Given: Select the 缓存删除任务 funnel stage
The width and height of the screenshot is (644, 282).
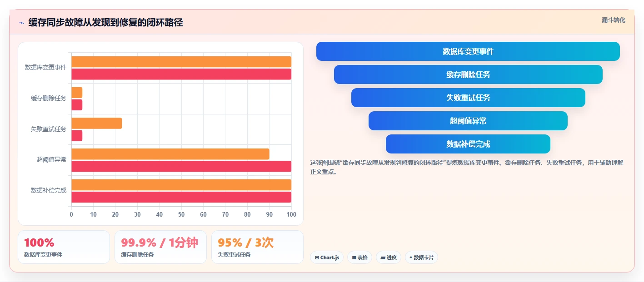Looking at the screenshot, I should pyautogui.click(x=468, y=74).
